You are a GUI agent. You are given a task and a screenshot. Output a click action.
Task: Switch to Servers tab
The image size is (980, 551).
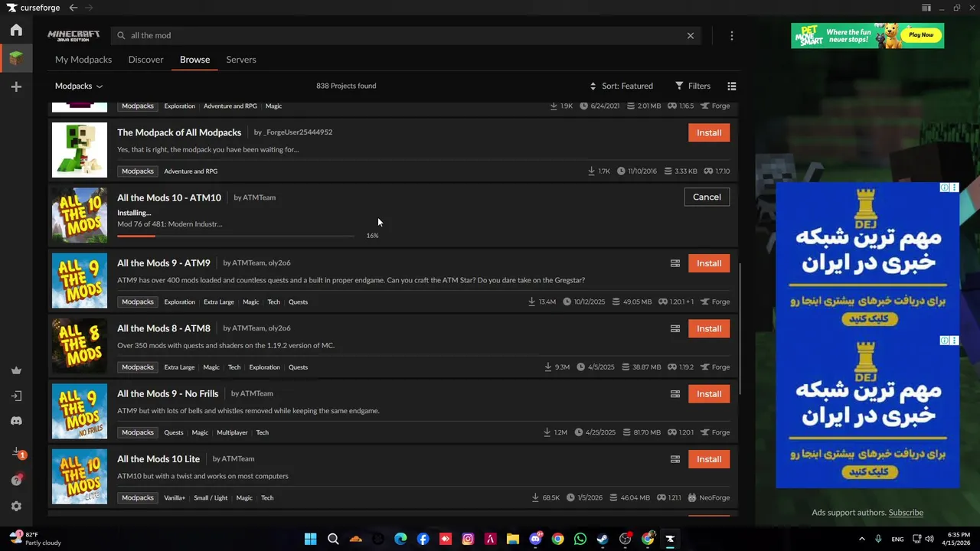(x=241, y=60)
